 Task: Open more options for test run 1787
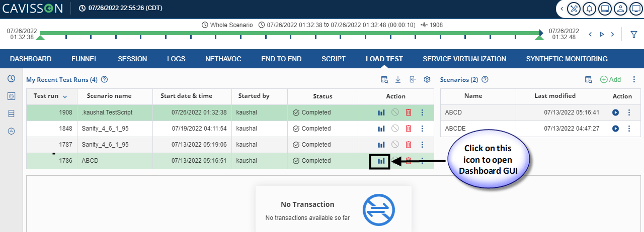(x=422, y=145)
